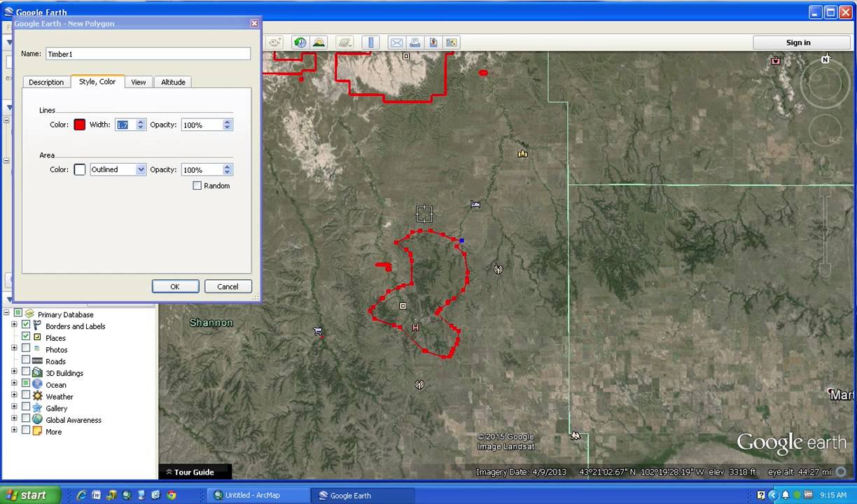
Task: Click the Internet Explorer quick launch icon
Action: tap(82, 495)
